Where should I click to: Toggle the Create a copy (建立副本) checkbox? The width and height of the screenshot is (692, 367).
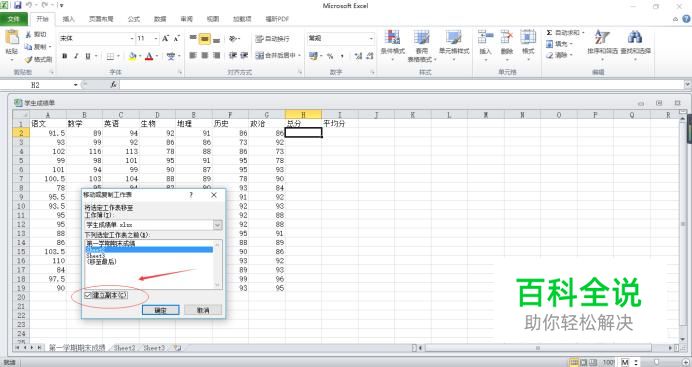point(88,295)
